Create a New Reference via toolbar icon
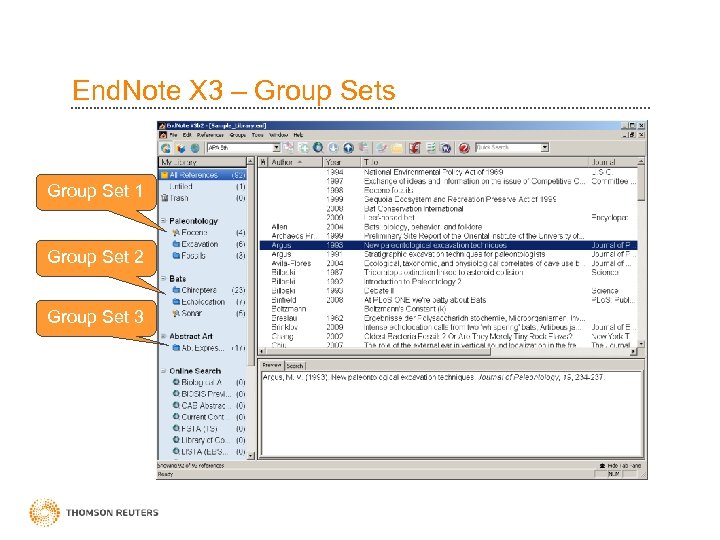 pos(304,147)
